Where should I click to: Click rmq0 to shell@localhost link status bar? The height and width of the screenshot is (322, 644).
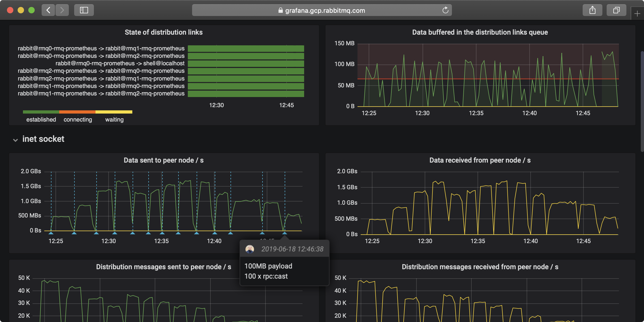pyautogui.click(x=246, y=63)
